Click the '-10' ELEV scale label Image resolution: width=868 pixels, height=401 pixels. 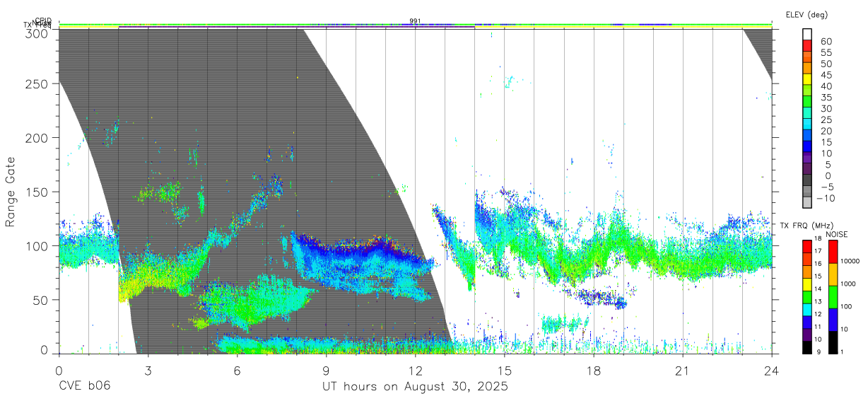pos(824,198)
